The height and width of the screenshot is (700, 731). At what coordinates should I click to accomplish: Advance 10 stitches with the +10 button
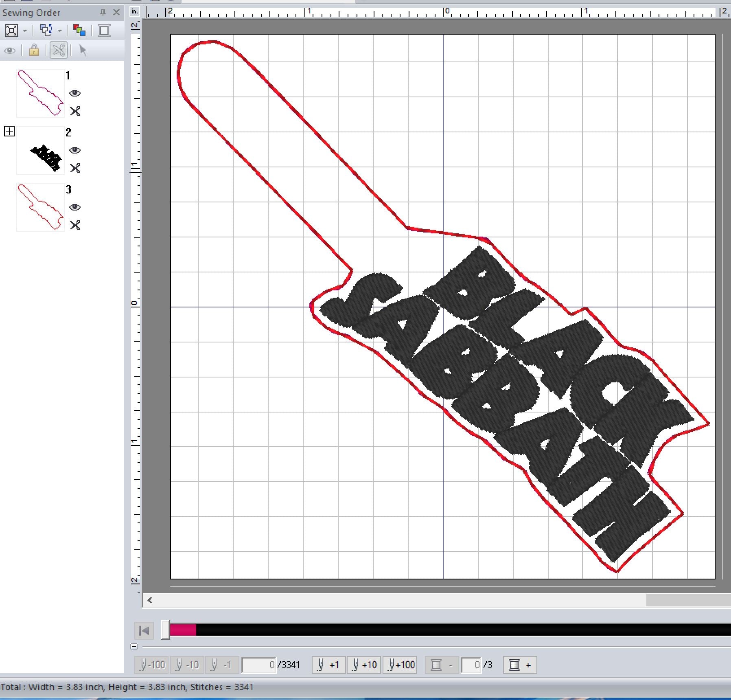(364, 665)
